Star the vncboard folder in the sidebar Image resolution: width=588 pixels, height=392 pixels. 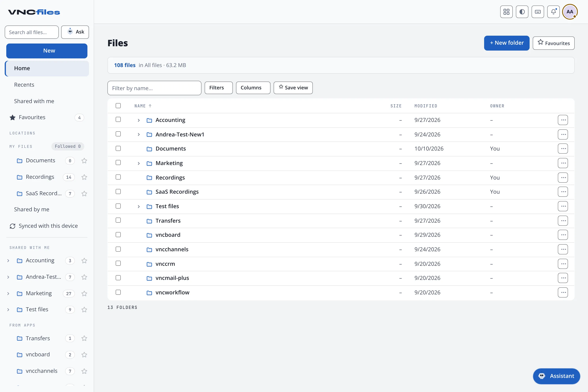tap(84, 355)
